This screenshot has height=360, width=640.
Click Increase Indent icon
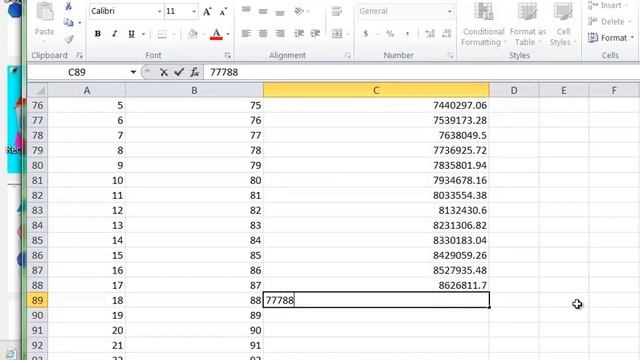315,34
